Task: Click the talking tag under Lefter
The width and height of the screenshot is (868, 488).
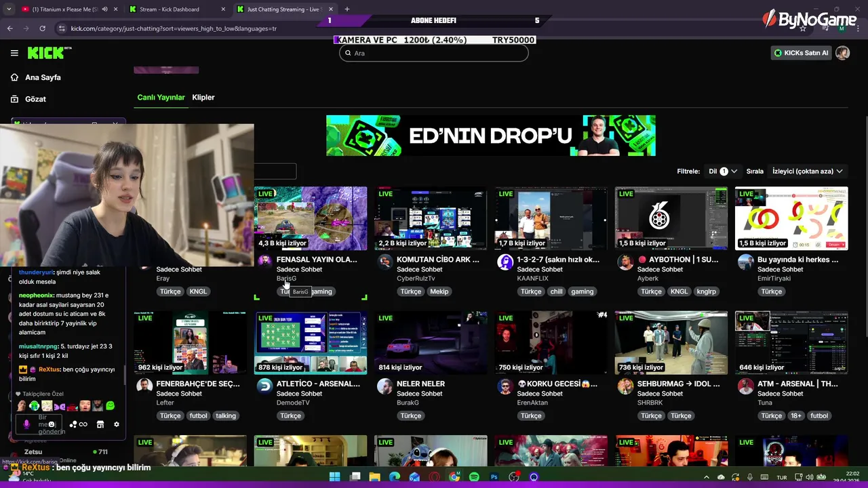Action: pyautogui.click(x=226, y=415)
